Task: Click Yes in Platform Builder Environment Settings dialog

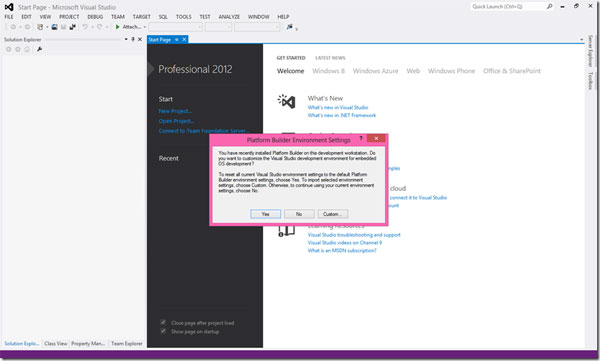Action: coord(265,214)
